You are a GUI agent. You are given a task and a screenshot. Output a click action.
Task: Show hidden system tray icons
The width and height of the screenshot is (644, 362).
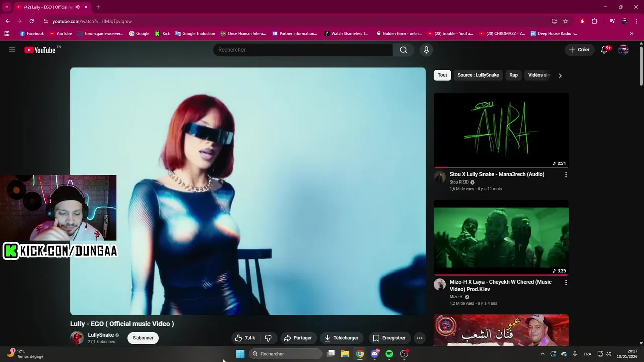tap(542, 354)
